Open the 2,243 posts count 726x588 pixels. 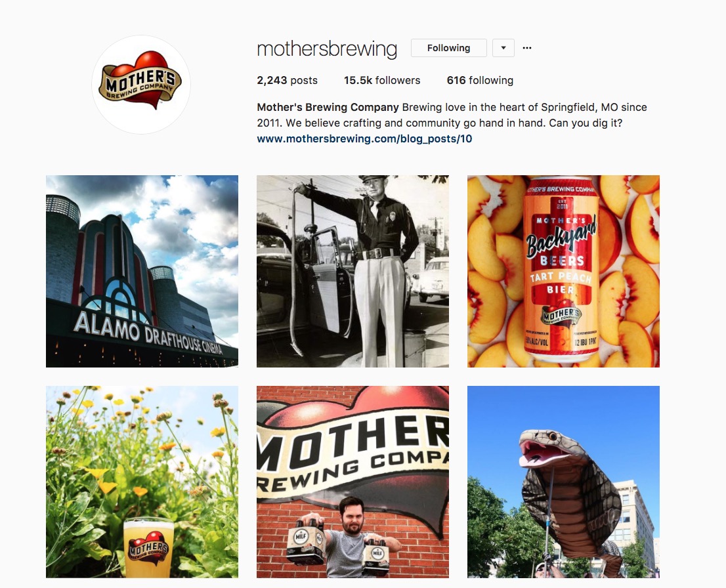tap(287, 80)
